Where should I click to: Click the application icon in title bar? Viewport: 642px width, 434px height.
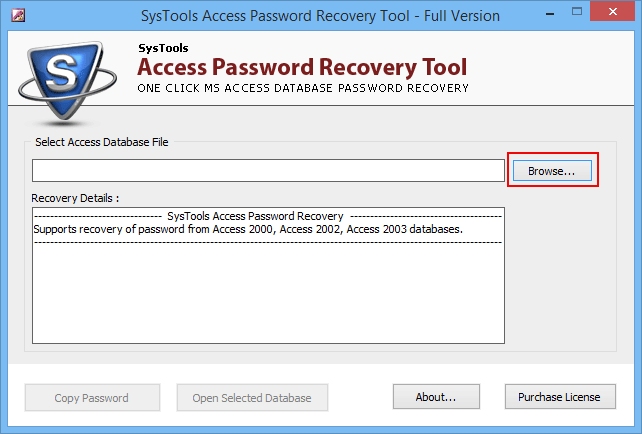click(x=18, y=16)
